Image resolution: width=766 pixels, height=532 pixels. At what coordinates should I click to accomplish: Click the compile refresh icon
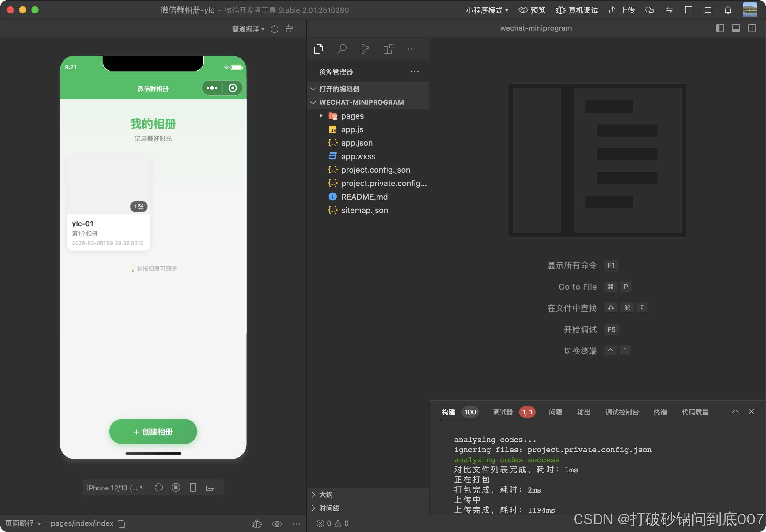tap(274, 29)
